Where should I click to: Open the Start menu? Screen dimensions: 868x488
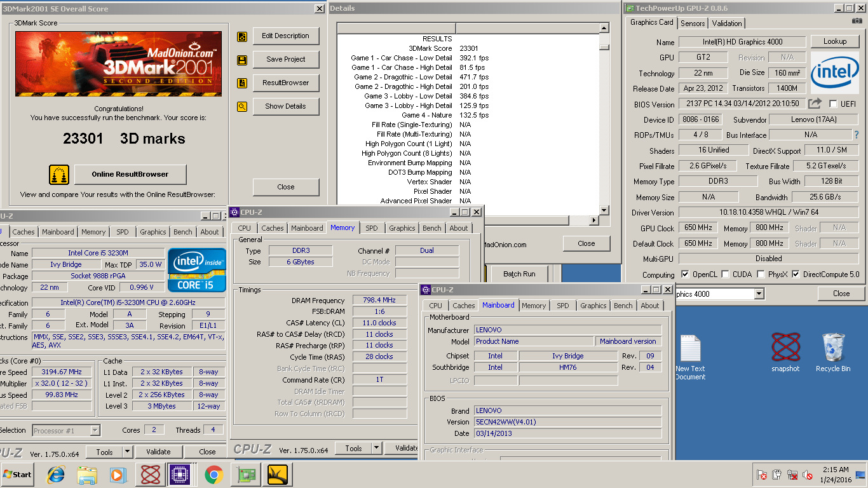(17, 475)
